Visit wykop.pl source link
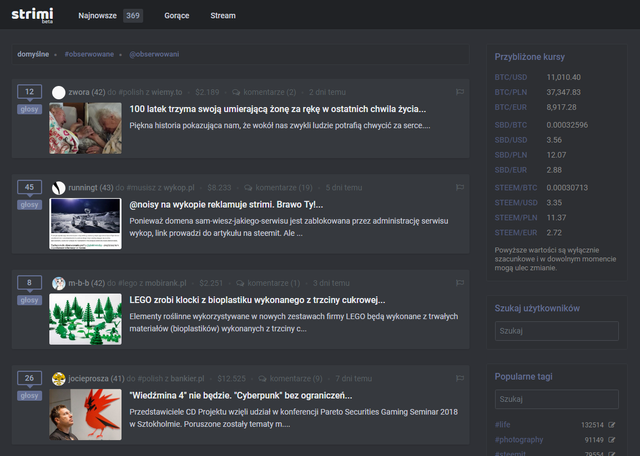640x456 pixels. (x=179, y=188)
